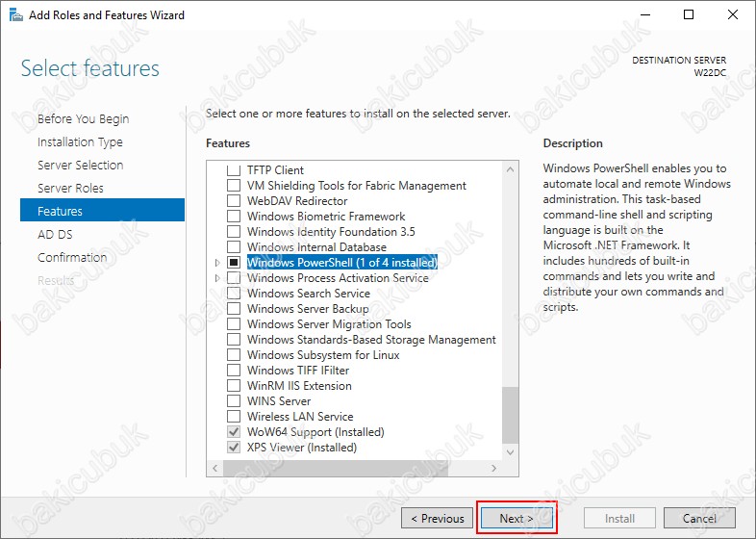Click Next to continue the wizard
The image size is (756, 539).
(x=517, y=518)
